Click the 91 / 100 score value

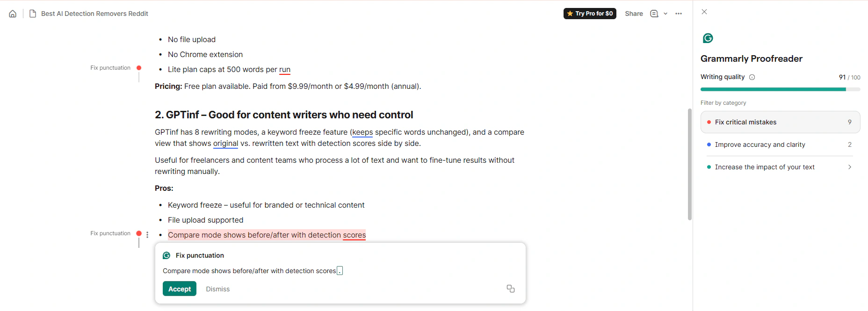coord(849,77)
